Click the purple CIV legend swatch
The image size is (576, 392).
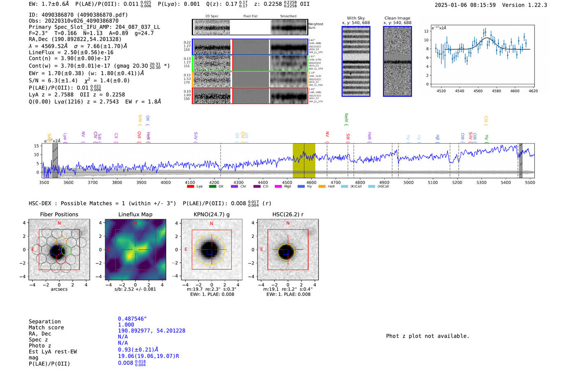[x=235, y=187]
